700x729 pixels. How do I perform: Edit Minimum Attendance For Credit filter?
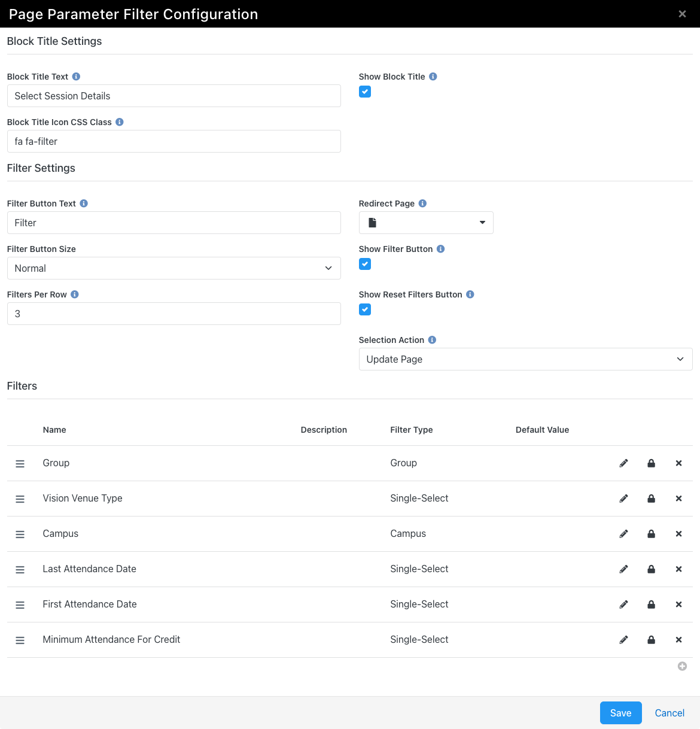623,640
